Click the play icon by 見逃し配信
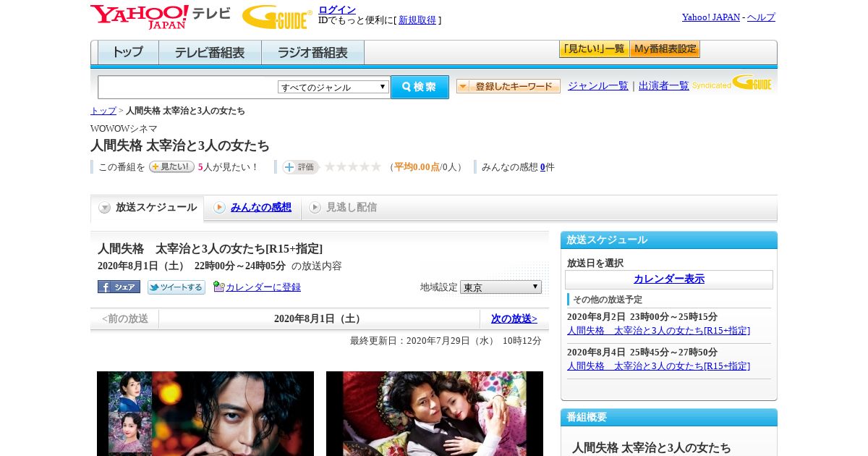Image resolution: width=868 pixels, height=456 pixels. click(x=315, y=208)
